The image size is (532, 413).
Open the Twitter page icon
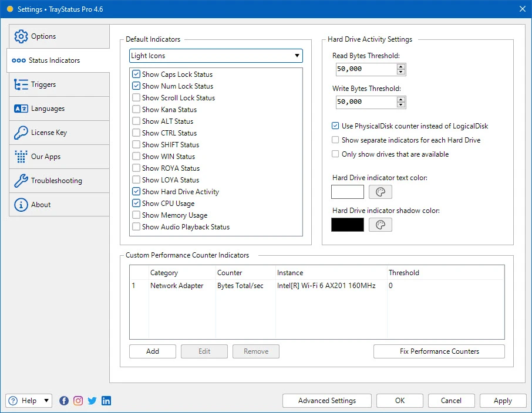click(92, 401)
